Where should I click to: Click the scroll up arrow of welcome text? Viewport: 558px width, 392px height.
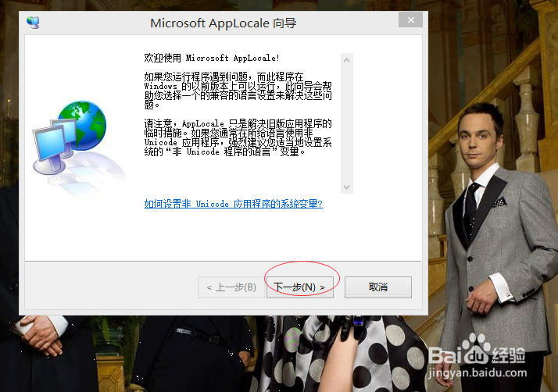[x=347, y=60]
